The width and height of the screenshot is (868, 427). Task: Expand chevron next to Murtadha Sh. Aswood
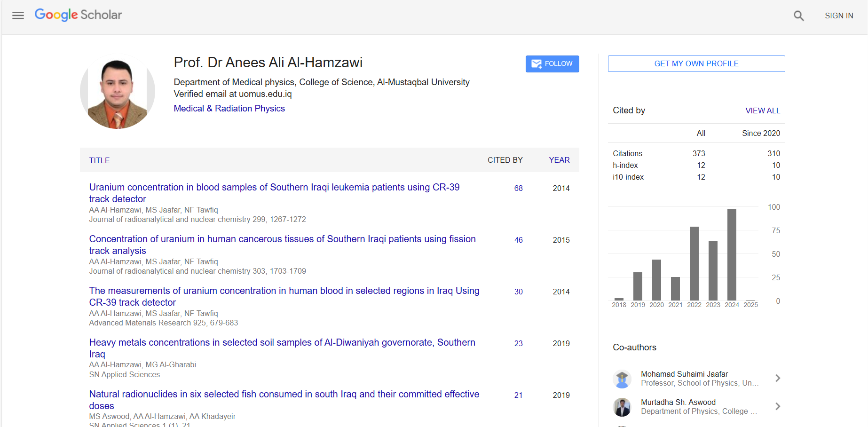pyautogui.click(x=778, y=406)
